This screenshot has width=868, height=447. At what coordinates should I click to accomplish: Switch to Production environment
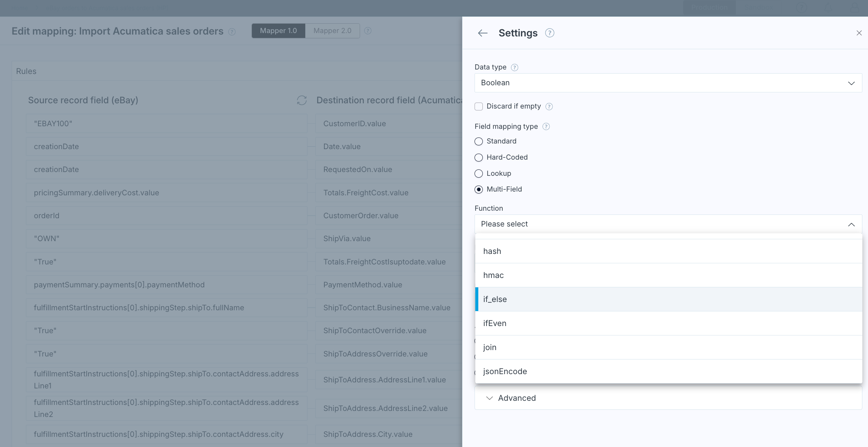point(709,8)
